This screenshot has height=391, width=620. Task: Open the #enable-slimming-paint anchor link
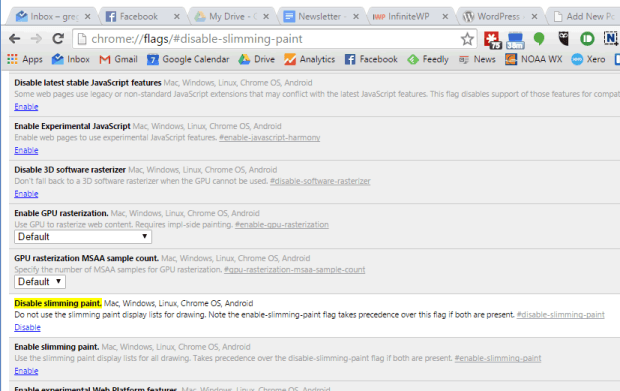point(498,358)
